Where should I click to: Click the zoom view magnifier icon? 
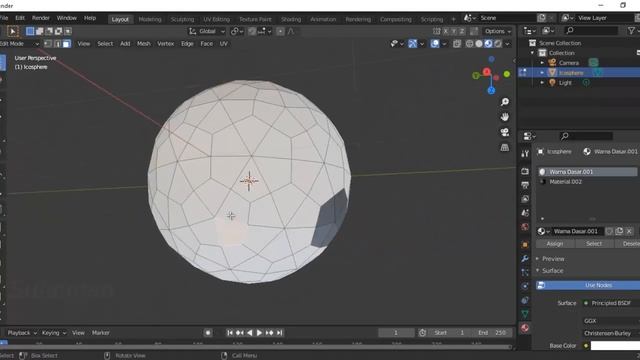[x=505, y=102]
